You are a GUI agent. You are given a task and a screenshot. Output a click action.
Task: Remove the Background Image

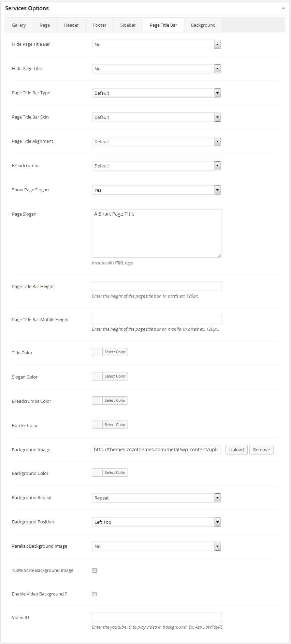[261, 450]
